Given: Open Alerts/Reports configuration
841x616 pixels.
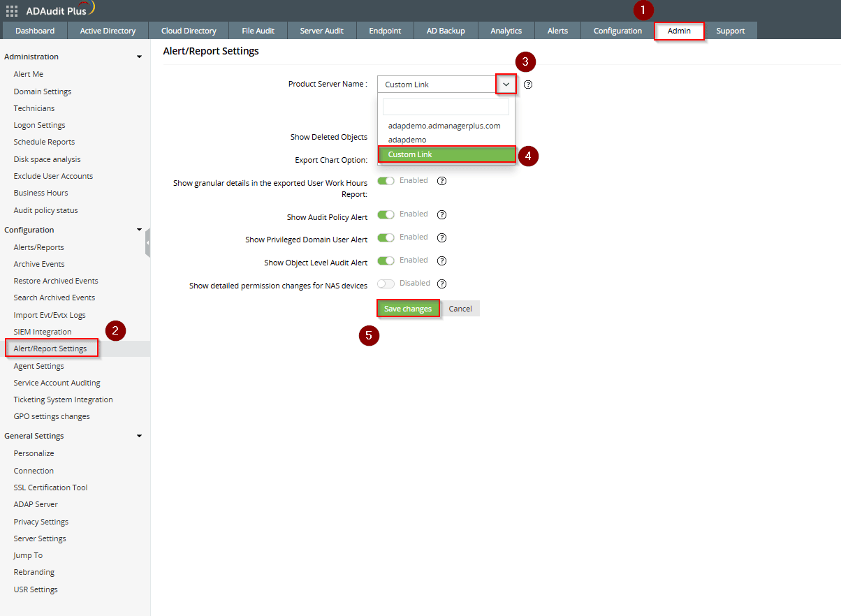Looking at the screenshot, I should (x=39, y=247).
